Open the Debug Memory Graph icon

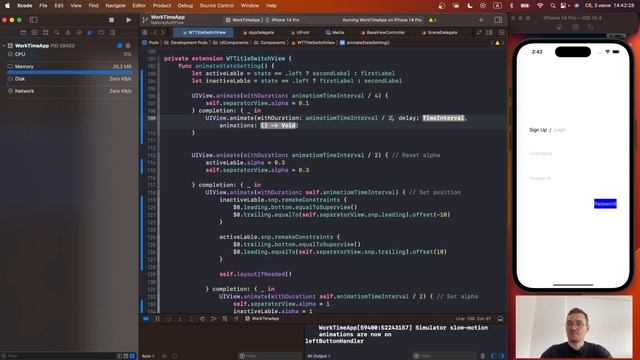pos(213,318)
